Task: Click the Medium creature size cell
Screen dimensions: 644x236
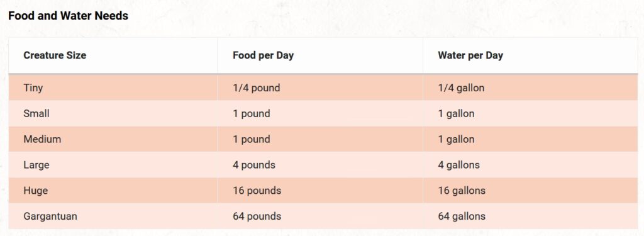Action: pos(113,139)
